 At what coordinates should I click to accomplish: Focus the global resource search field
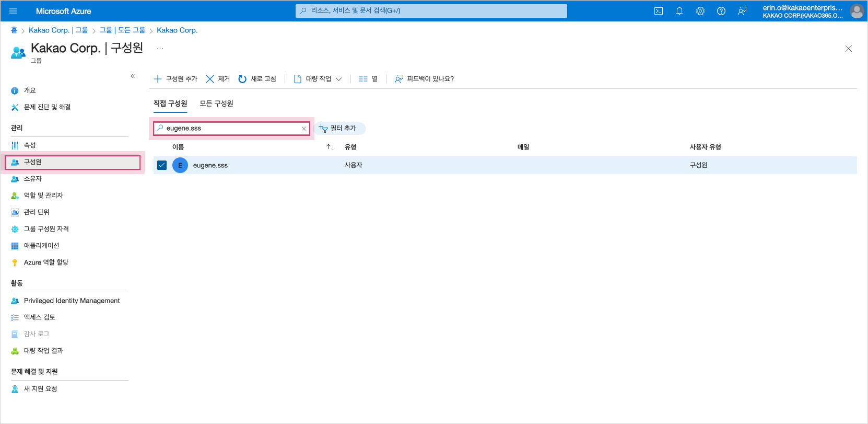[431, 11]
